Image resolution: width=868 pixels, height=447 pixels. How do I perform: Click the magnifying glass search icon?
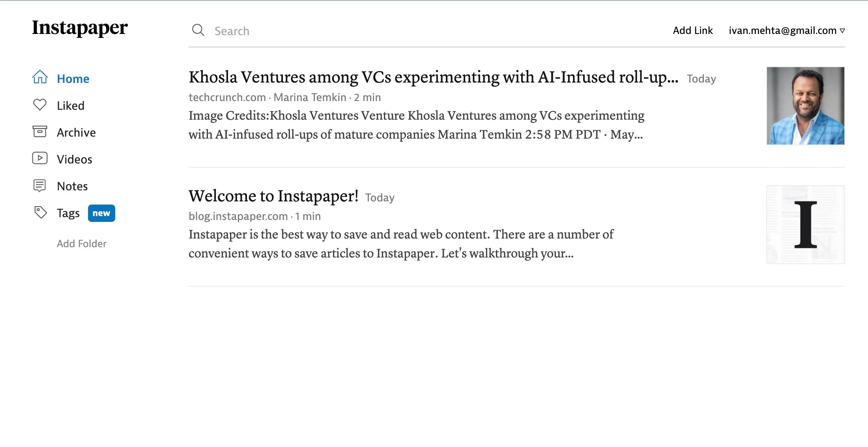(x=198, y=30)
